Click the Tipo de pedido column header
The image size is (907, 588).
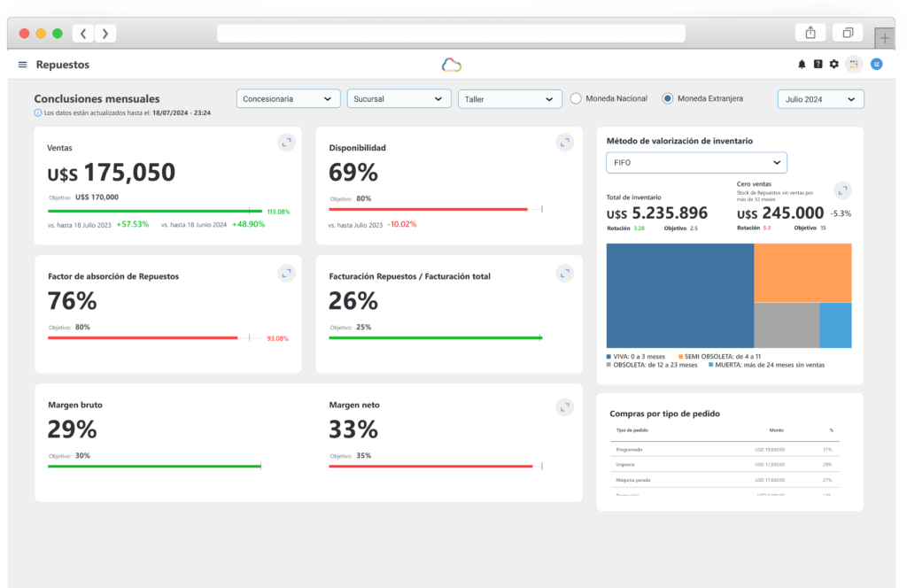632,430
